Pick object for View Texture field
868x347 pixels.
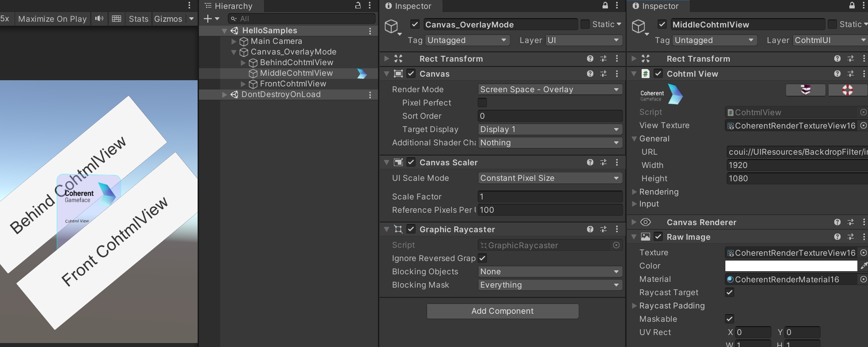pos(863,125)
